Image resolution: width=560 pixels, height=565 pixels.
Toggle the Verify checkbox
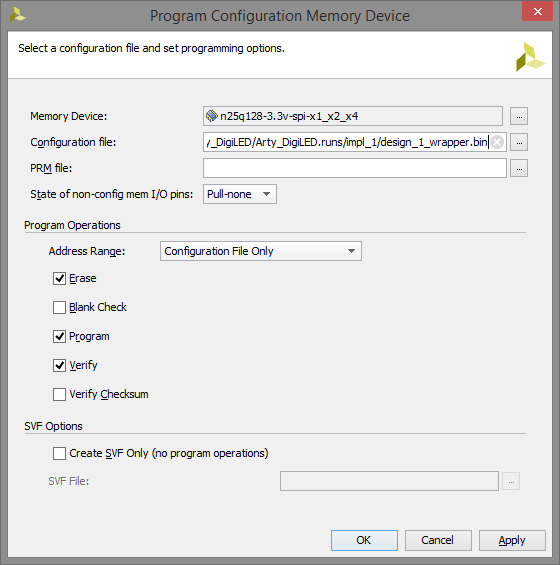click(x=59, y=365)
